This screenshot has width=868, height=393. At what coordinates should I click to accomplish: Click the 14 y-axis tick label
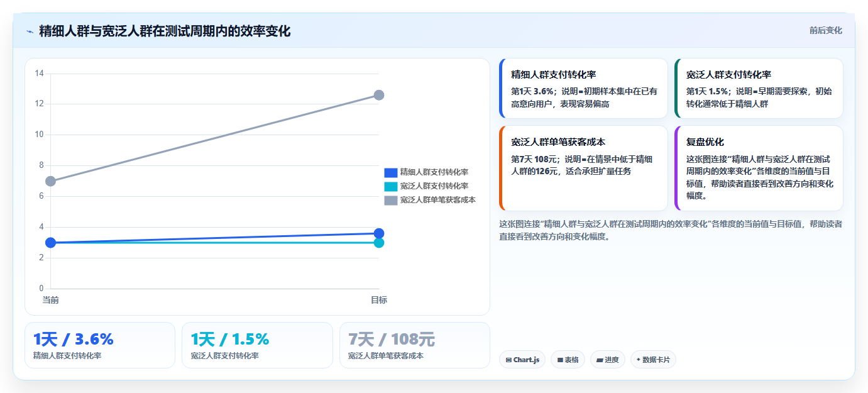[x=39, y=74]
